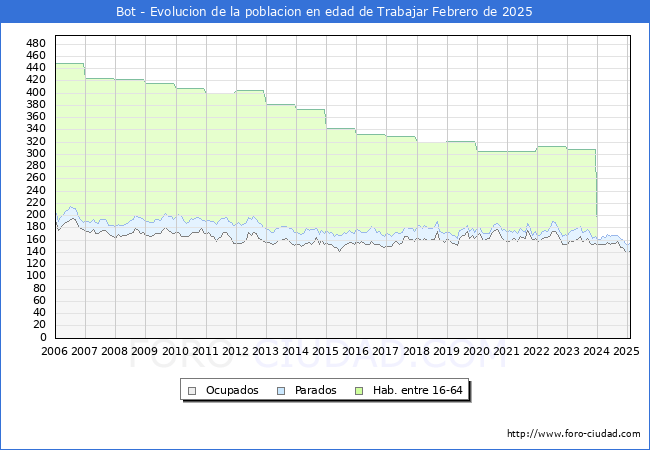Click the 300 y-axis value
The image size is (650, 450).
[36, 153]
